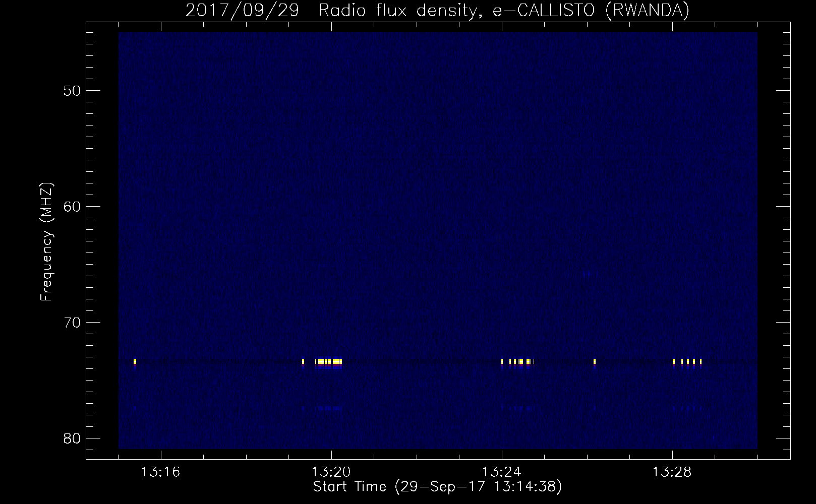The width and height of the screenshot is (816, 504).
Task: Click the 13:16 time tick label
Action: pyautogui.click(x=161, y=472)
